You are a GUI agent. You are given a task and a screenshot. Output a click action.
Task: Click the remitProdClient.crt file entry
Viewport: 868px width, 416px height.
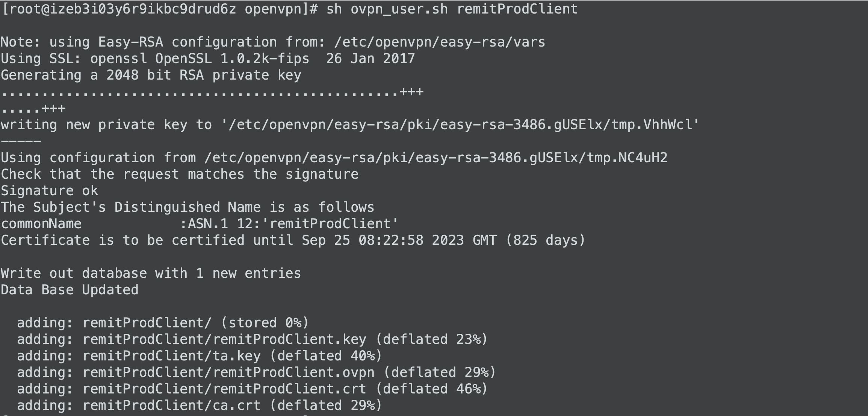click(224, 389)
